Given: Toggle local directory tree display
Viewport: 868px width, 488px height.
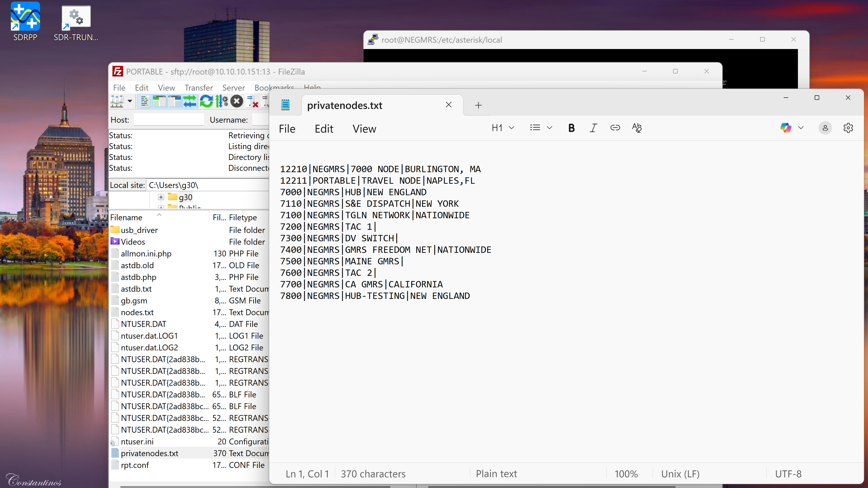Looking at the screenshot, I should click(x=160, y=101).
